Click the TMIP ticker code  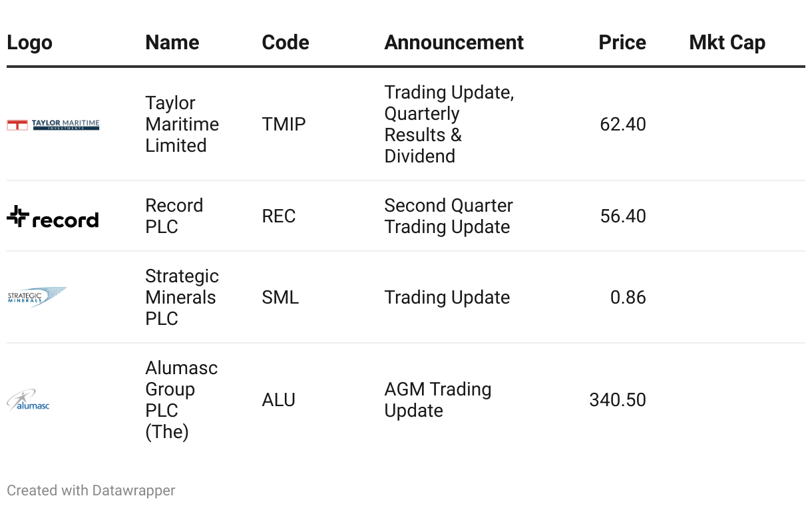284,125
